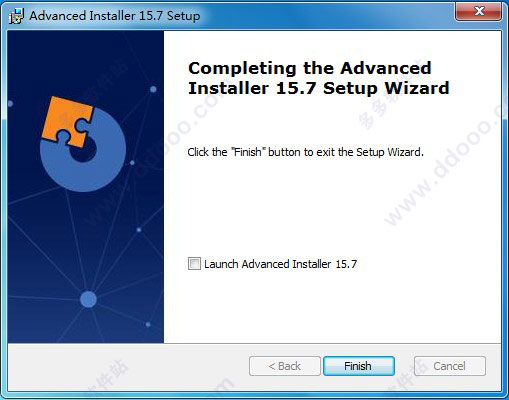
Task: Click the "Completing the Advanced Installer" heading
Action: tap(319, 78)
